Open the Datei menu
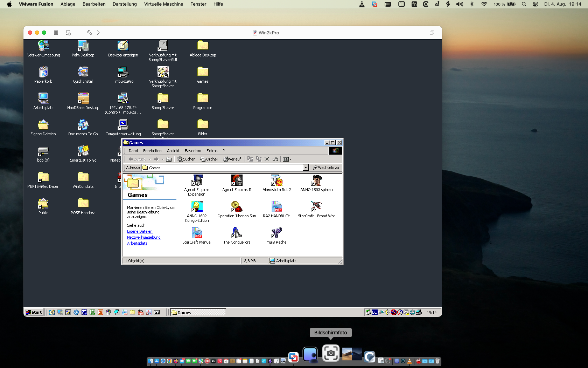 (133, 151)
